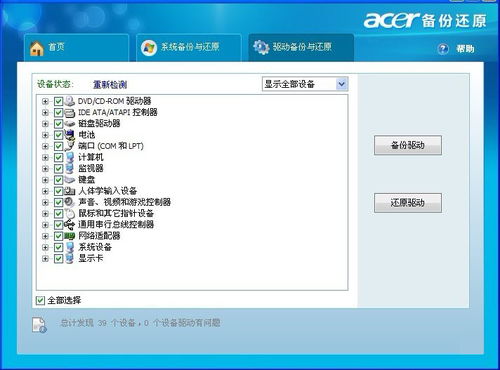Uncheck the DVD/CD-ROM 驱动器 checkbox

[x=58, y=101]
